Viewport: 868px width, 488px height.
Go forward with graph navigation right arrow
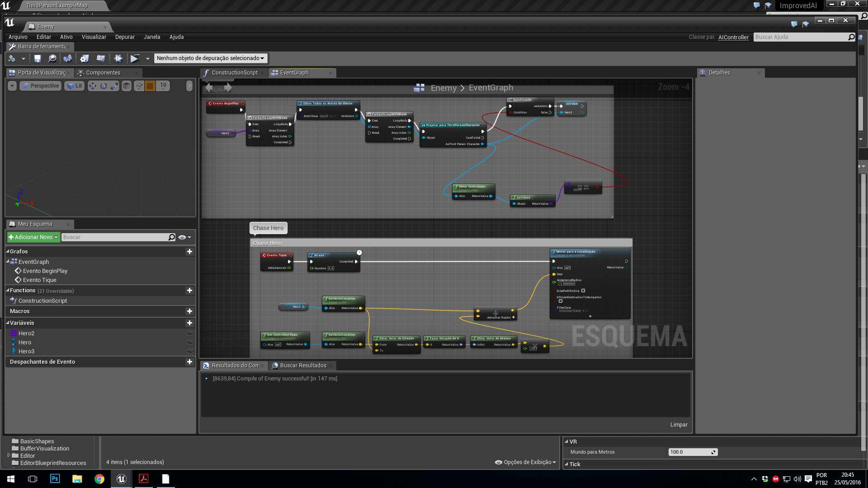click(x=228, y=88)
